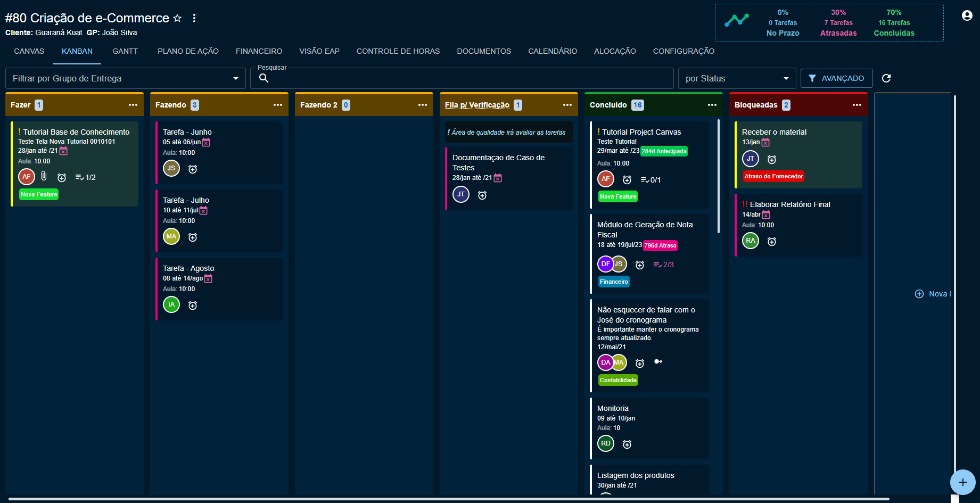
Task: Open Fila p/ Verificação column options menu
Action: (x=567, y=105)
